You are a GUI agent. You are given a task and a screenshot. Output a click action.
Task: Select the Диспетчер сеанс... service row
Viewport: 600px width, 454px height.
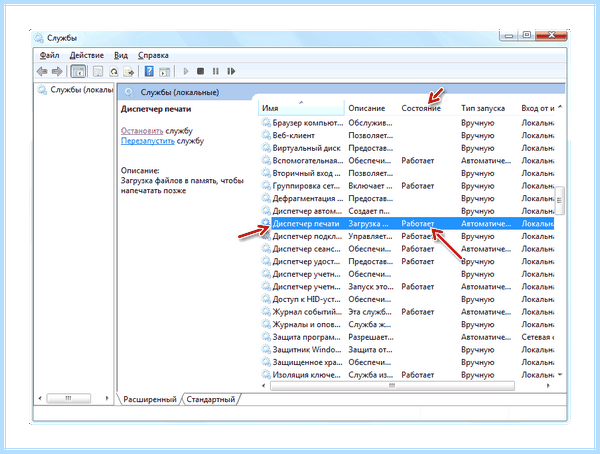click(x=408, y=249)
